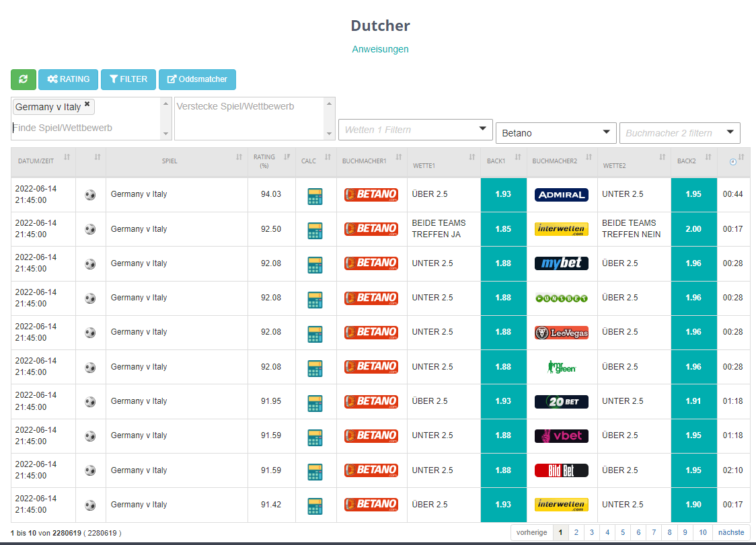
Task: Sort by the BACK2 column
Action: click(694, 161)
